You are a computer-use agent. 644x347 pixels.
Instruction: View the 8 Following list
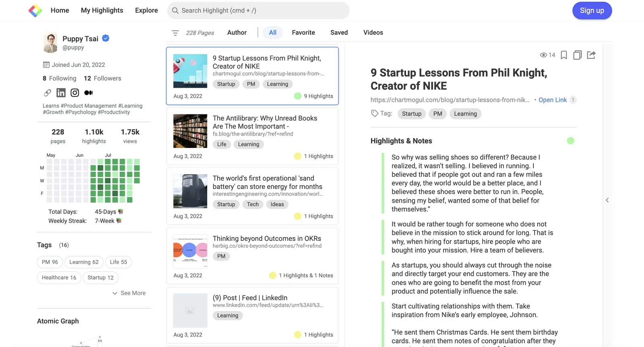[60, 78]
